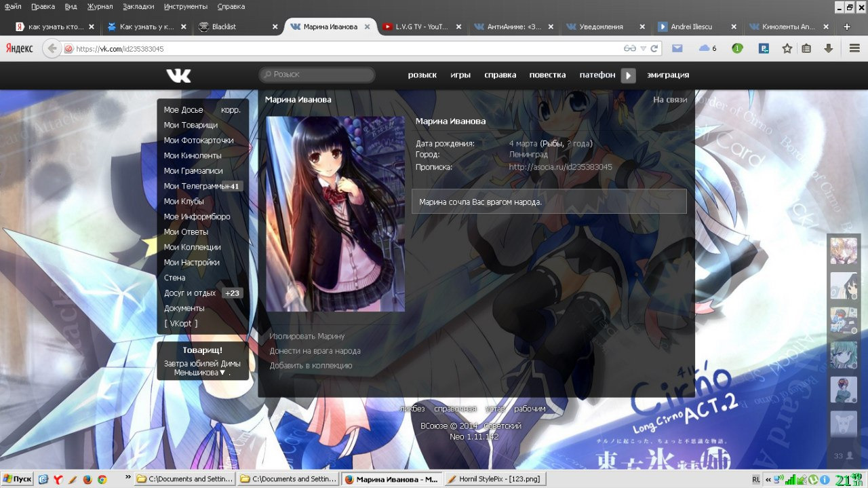The height and width of the screenshot is (488, 868).
Task: Open the эмиграция header link
Action: (668, 75)
